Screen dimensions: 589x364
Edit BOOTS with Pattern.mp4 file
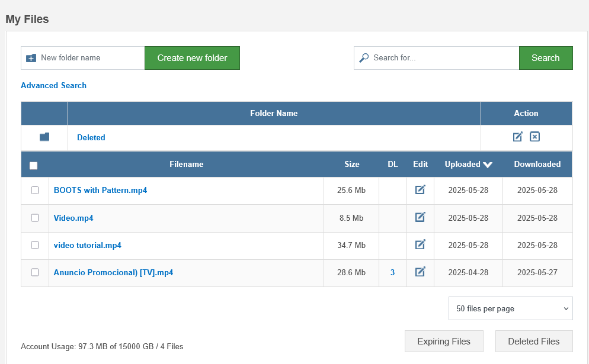tap(420, 190)
